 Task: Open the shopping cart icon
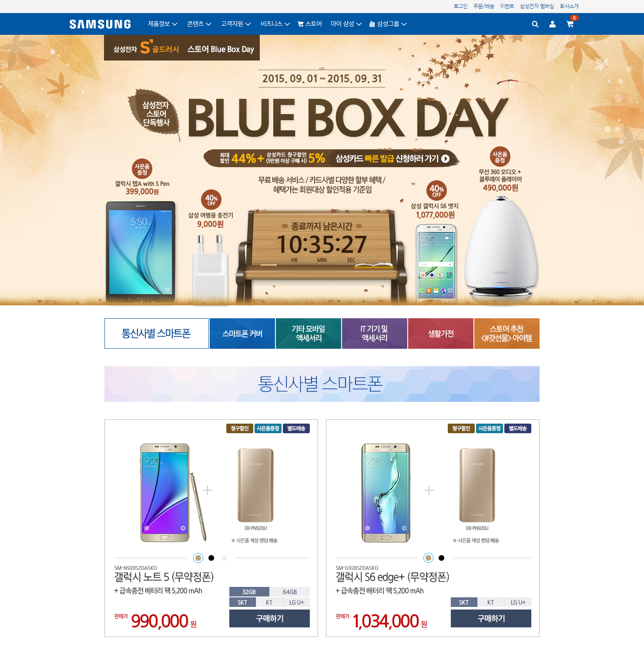(570, 24)
